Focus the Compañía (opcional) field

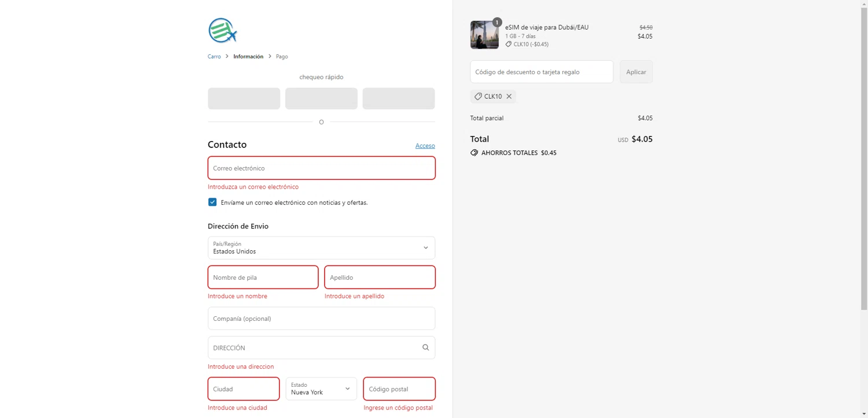coord(321,319)
